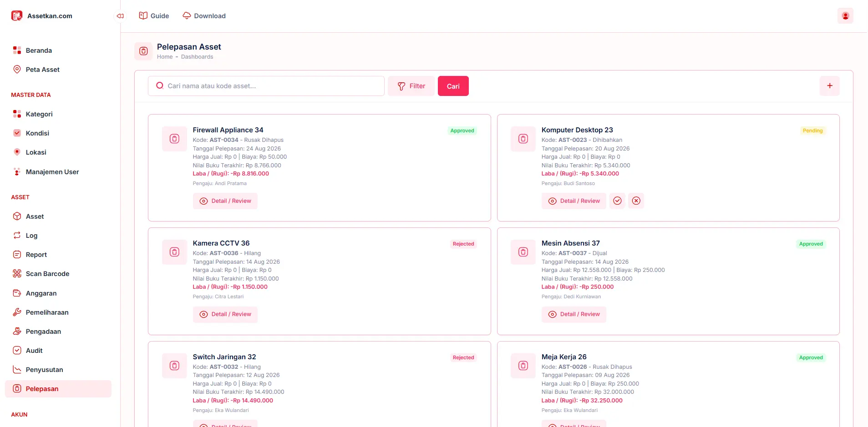This screenshot has width=868, height=427.
Task: Go to Anggaran in sidebar
Action: 58,293
